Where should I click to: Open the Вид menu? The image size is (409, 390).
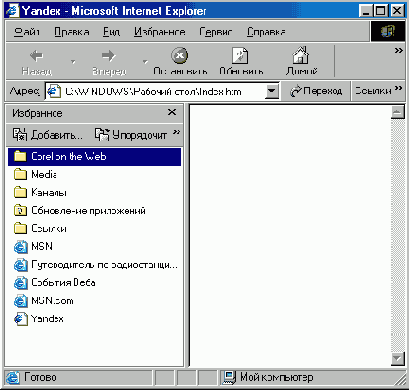[111, 32]
